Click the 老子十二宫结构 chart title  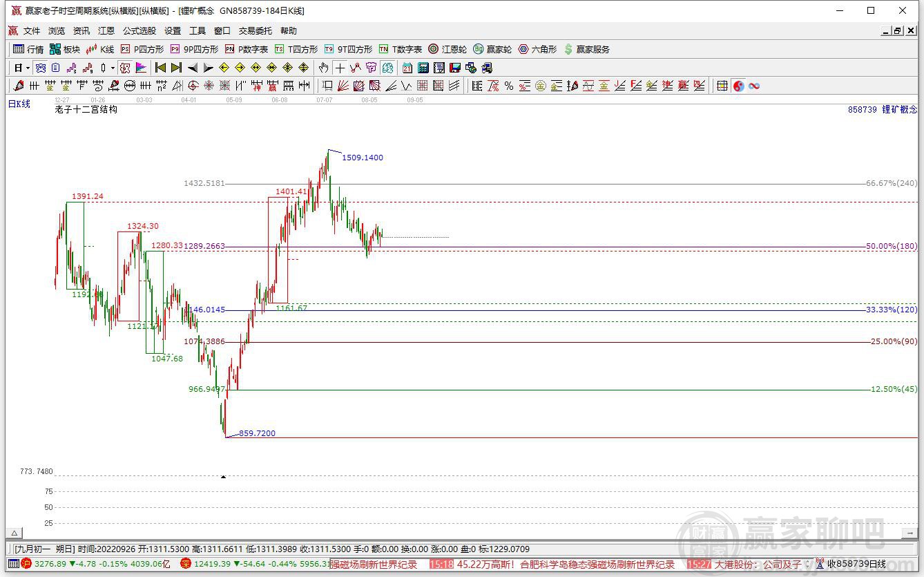click(86, 109)
